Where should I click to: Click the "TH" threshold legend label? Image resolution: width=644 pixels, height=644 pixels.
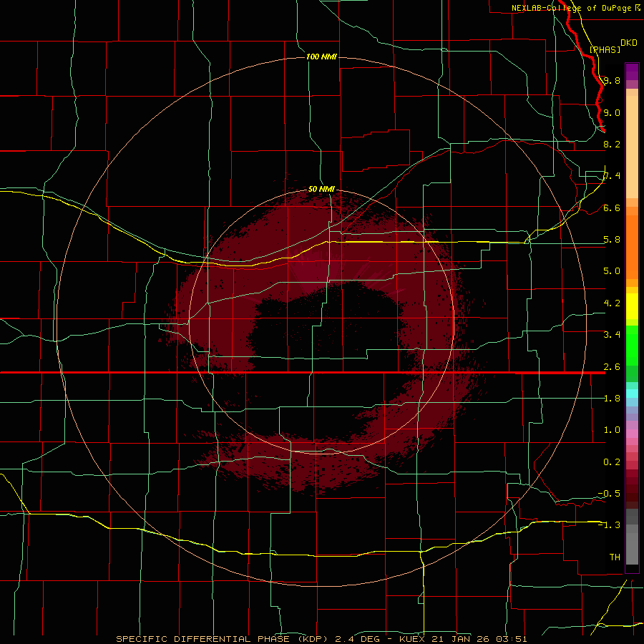[615, 557]
